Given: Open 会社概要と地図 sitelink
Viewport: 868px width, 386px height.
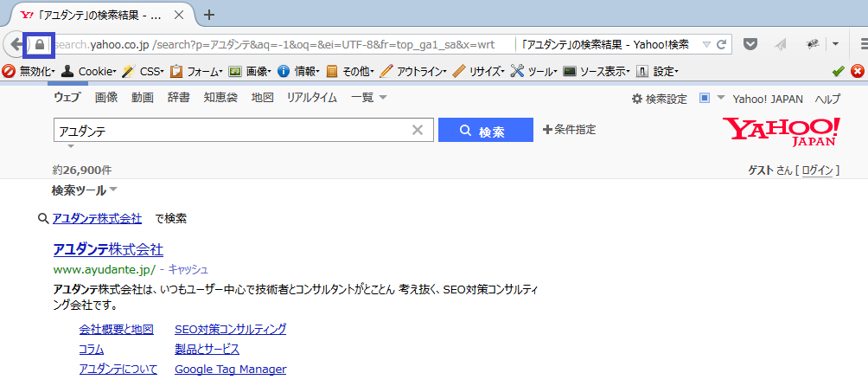Looking at the screenshot, I should click(x=116, y=330).
